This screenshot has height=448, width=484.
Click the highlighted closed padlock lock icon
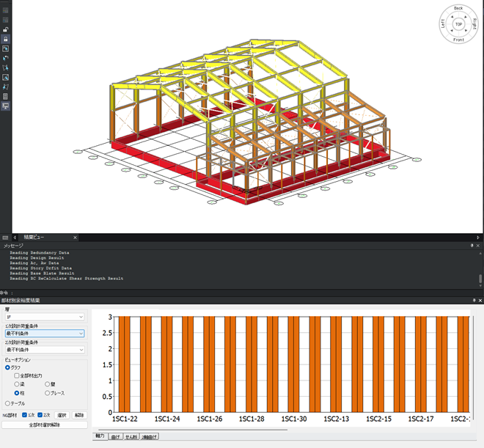coord(5,39)
